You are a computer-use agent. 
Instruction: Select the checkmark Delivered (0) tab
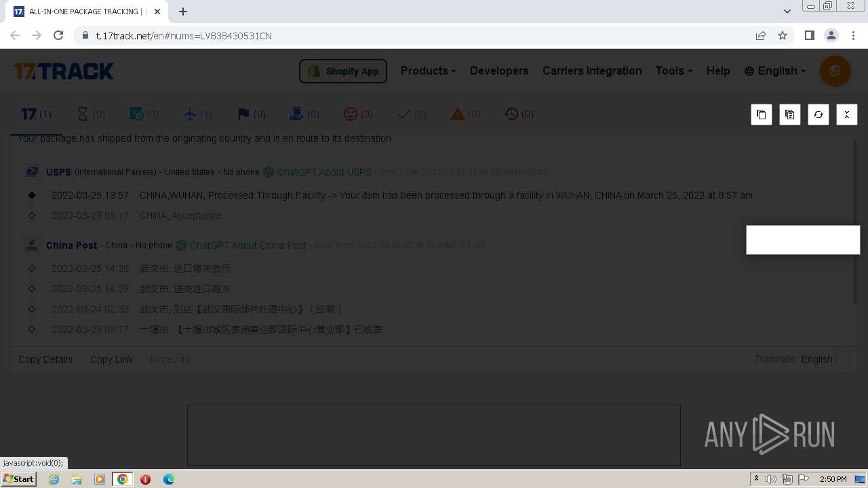[412, 115]
